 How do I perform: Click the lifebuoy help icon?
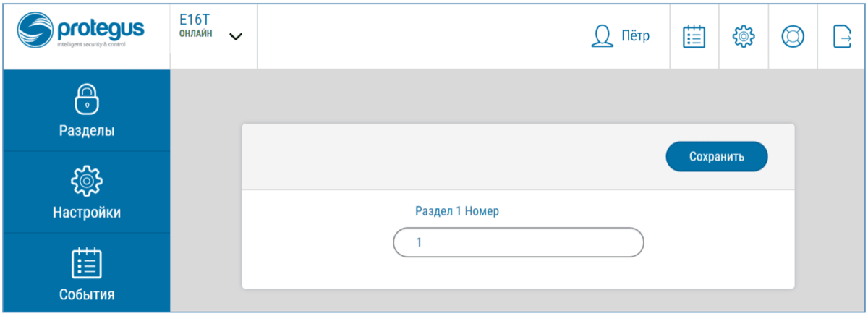[x=793, y=37]
